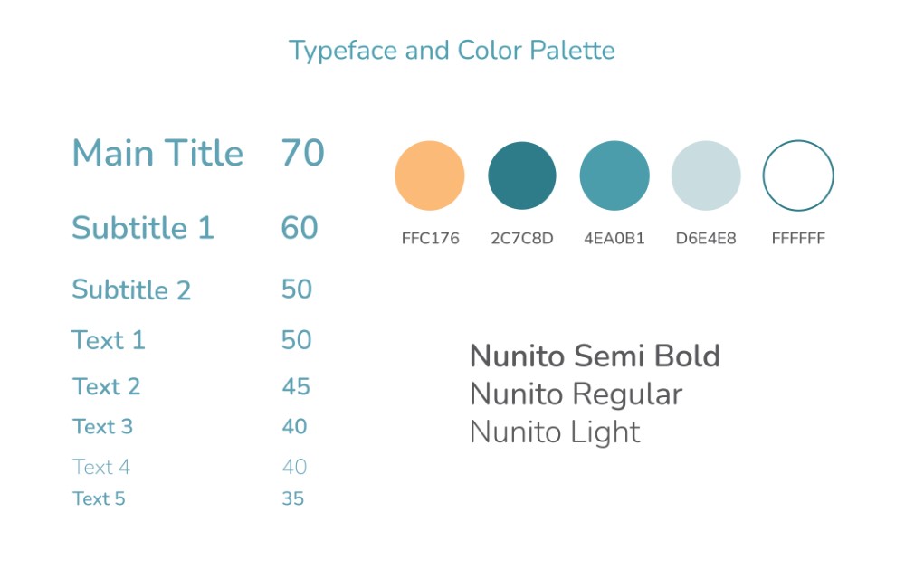
Task: Click the 2C7C8D hex code label
Action: [522, 238]
